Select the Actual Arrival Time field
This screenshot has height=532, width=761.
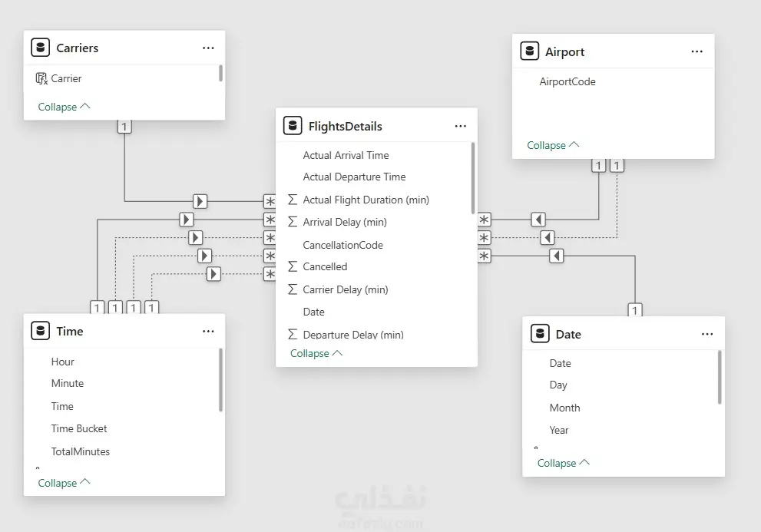(346, 155)
